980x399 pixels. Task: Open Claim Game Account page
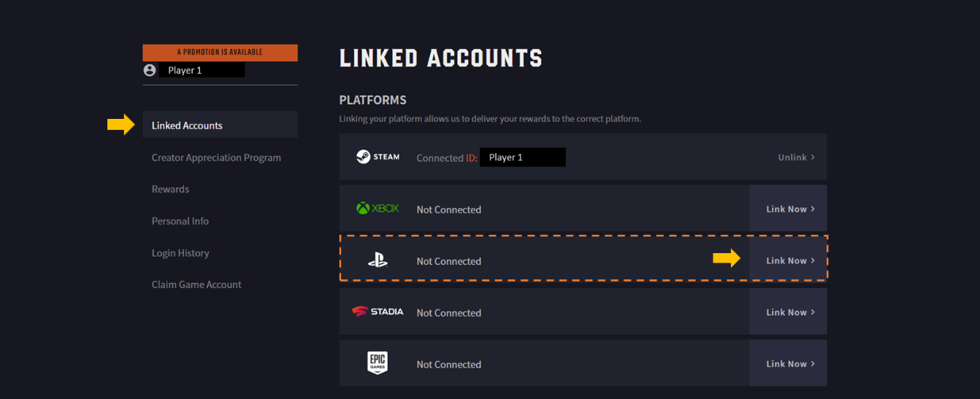[x=196, y=284]
